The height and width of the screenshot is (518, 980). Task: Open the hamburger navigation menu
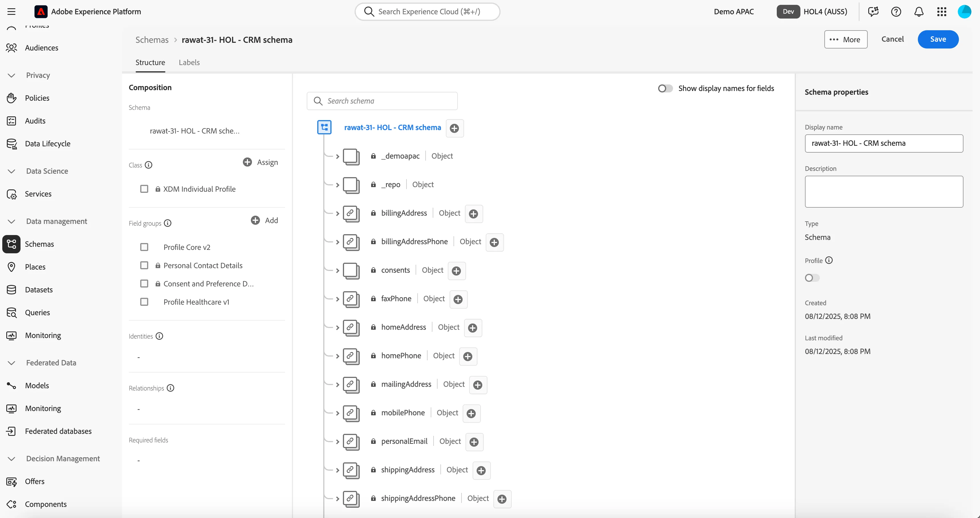[x=11, y=11]
